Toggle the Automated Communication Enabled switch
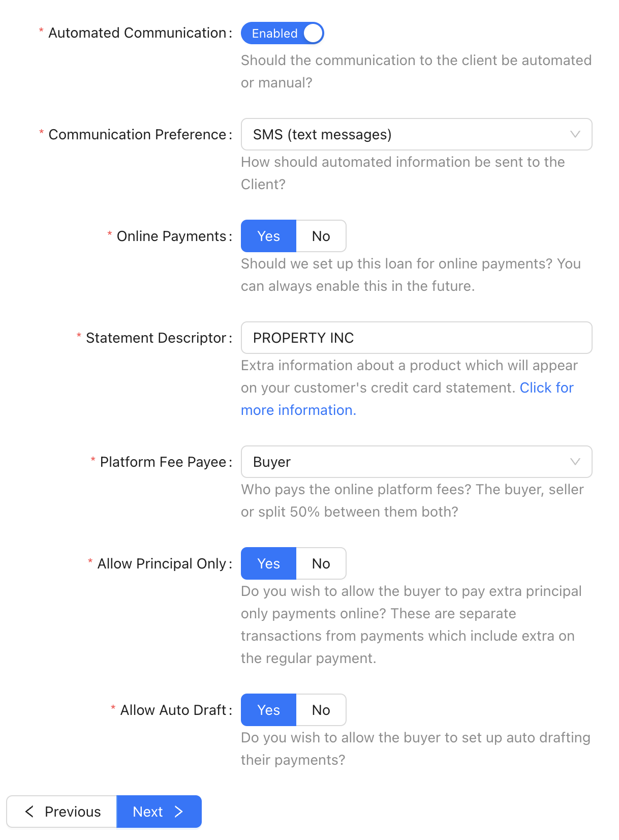 pos(282,33)
